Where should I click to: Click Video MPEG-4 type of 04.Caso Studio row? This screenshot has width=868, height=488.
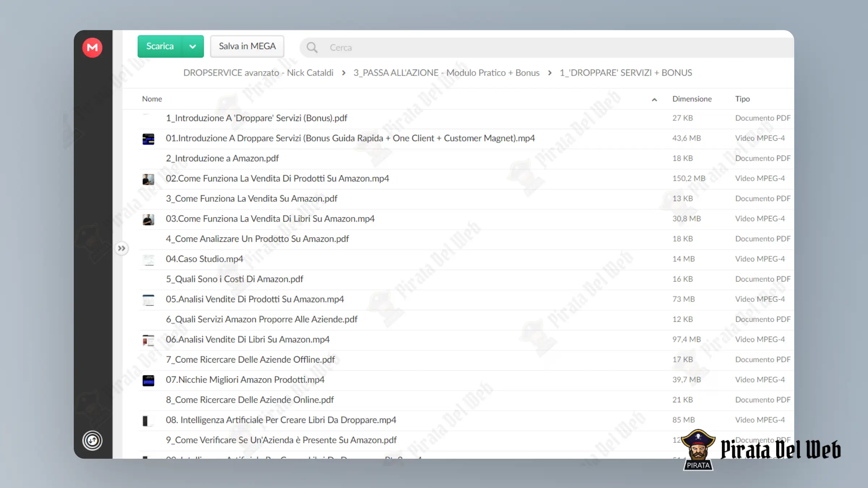[x=760, y=259]
